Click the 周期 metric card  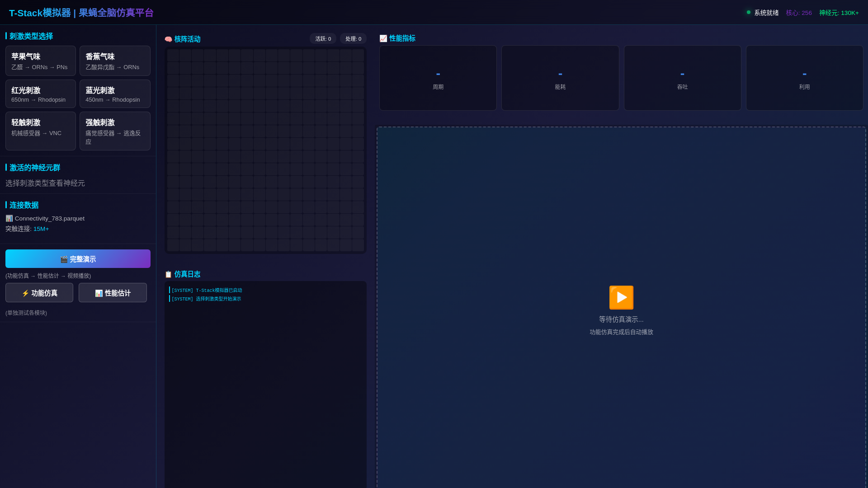point(438,78)
